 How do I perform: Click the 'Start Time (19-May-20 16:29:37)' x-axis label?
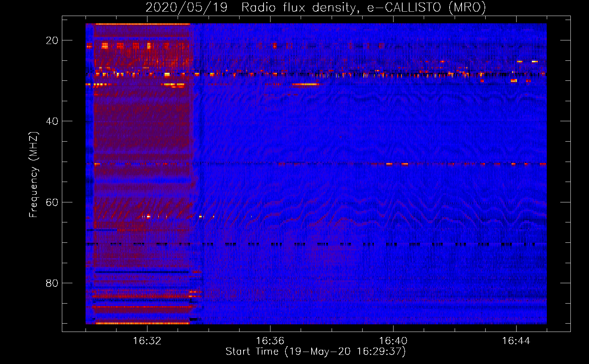coord(316,352)
